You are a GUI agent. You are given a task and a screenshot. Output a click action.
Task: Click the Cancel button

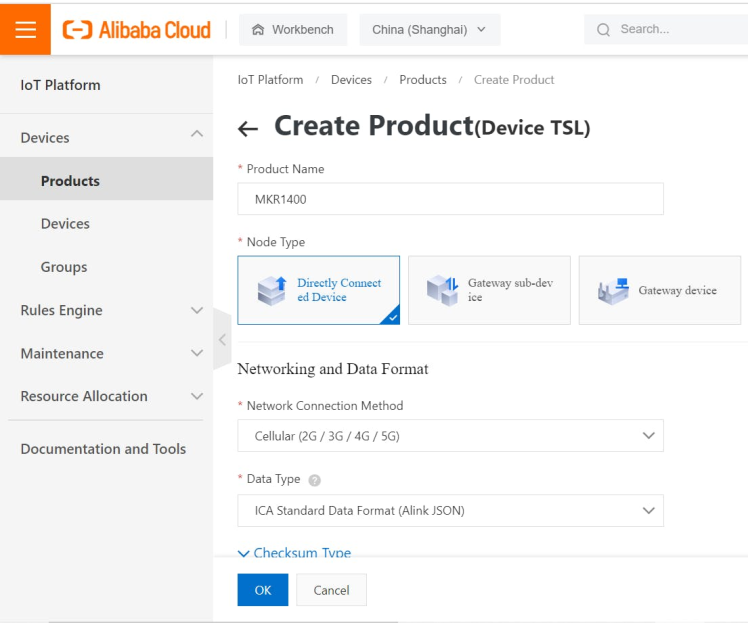pyautogui.click(x=331, y=590)
